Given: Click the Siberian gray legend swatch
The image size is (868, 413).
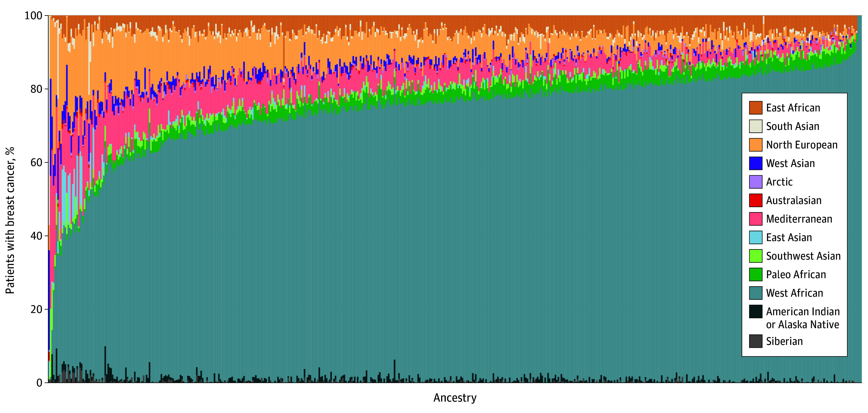Looking at the screenshot, I should click(755, 342).
